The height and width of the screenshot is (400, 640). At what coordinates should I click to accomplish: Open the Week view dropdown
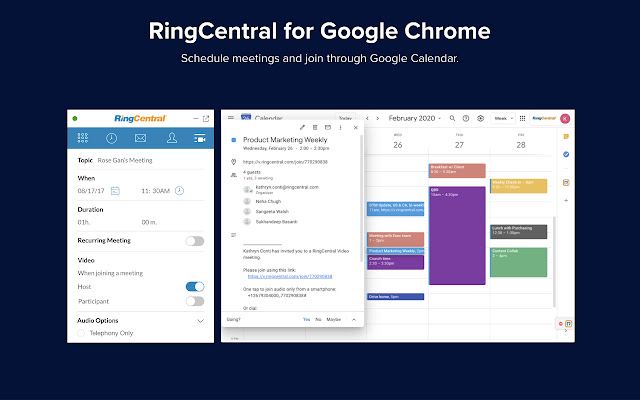pyautogui.click(x=503, y=118)
